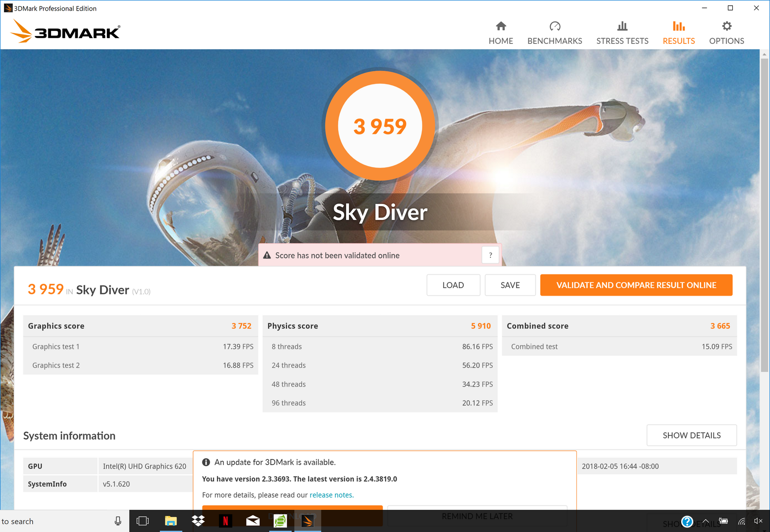Click the 'Combined score' header label
This screenshot has width=770, height=532.
537,326
